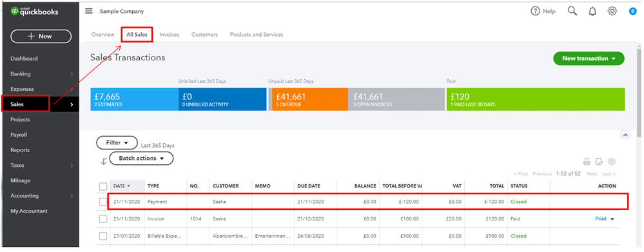Click the £20.00 VAT cell
Viewport: 644px width, 252px height.
click(453, 218)
